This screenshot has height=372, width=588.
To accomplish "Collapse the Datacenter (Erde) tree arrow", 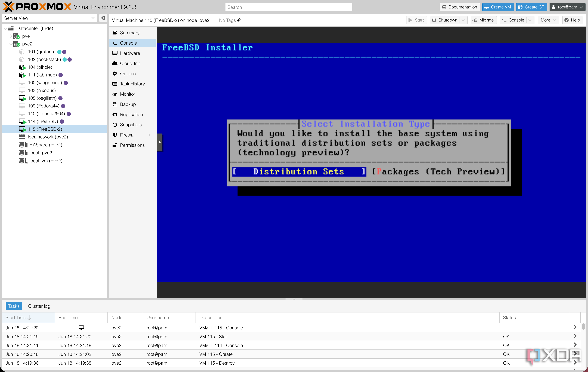I will point(5,29).
